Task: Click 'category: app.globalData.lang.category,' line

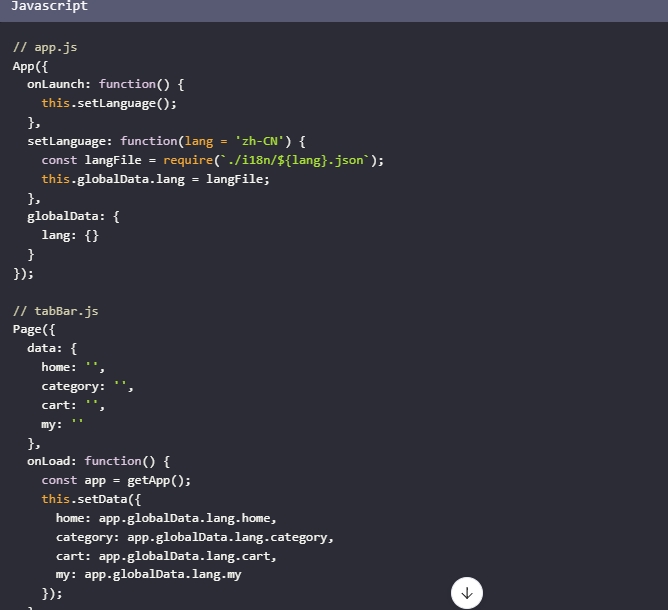Action: click(195, 537)
